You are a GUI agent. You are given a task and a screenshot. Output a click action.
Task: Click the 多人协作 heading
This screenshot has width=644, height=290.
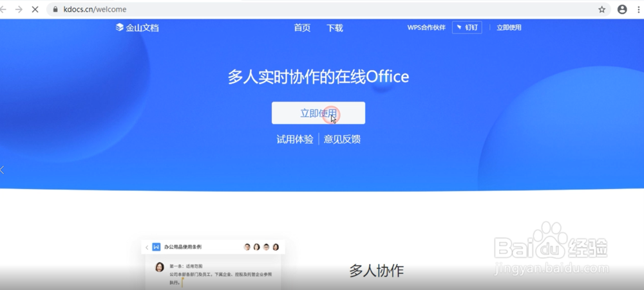(x=377, y=271)
